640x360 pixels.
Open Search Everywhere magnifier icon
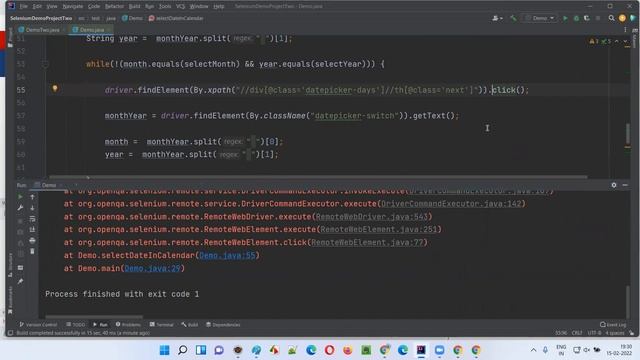[611, 18]
